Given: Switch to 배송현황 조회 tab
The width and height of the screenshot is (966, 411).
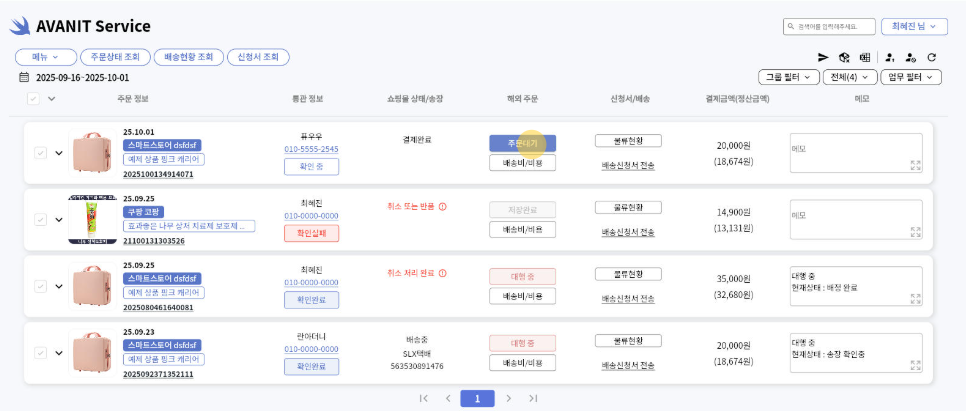Looking at the screenshot, I should click(x=189, y=57).
